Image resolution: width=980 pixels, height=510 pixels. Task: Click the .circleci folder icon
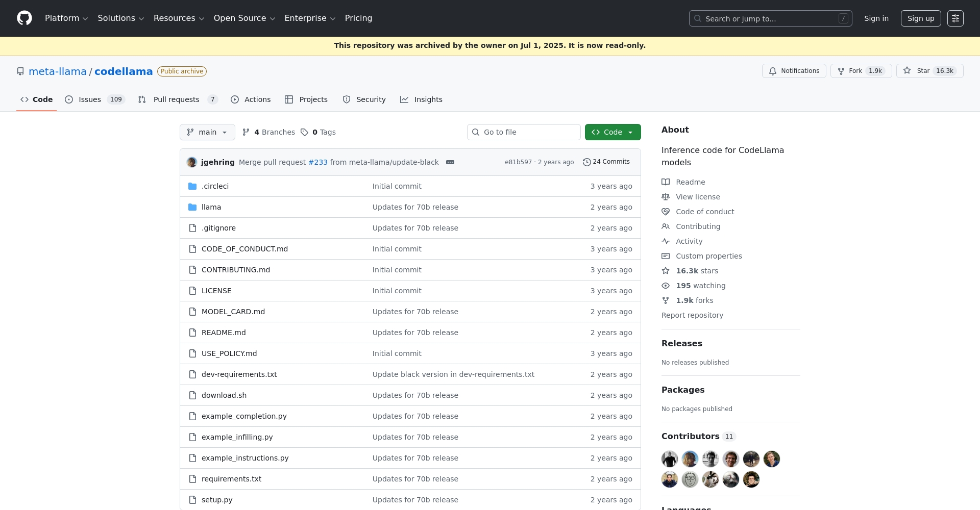(192, 186)
